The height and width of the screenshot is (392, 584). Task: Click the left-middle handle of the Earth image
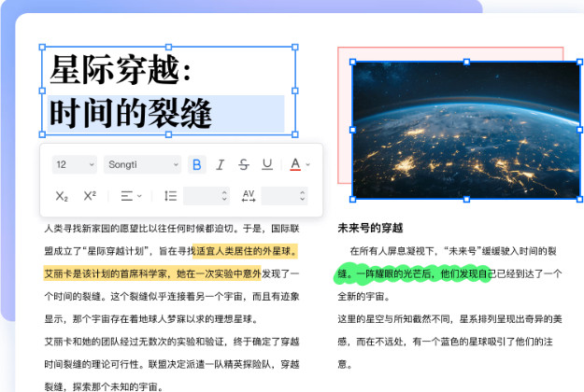pos(352,130)
